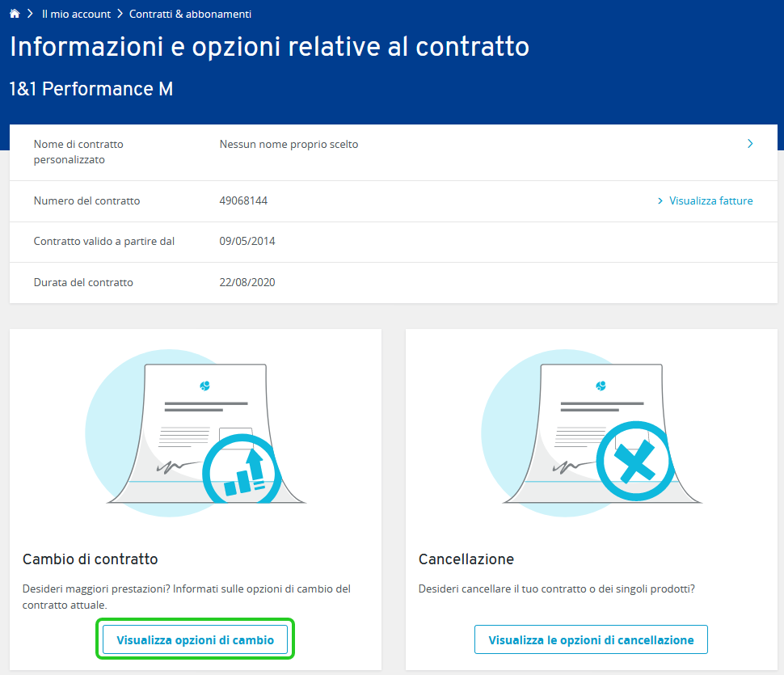Image resolution: width=784 pixels, height=675 pixels.
Task: Select contract start date 09/05/2014
Action: 247,241
